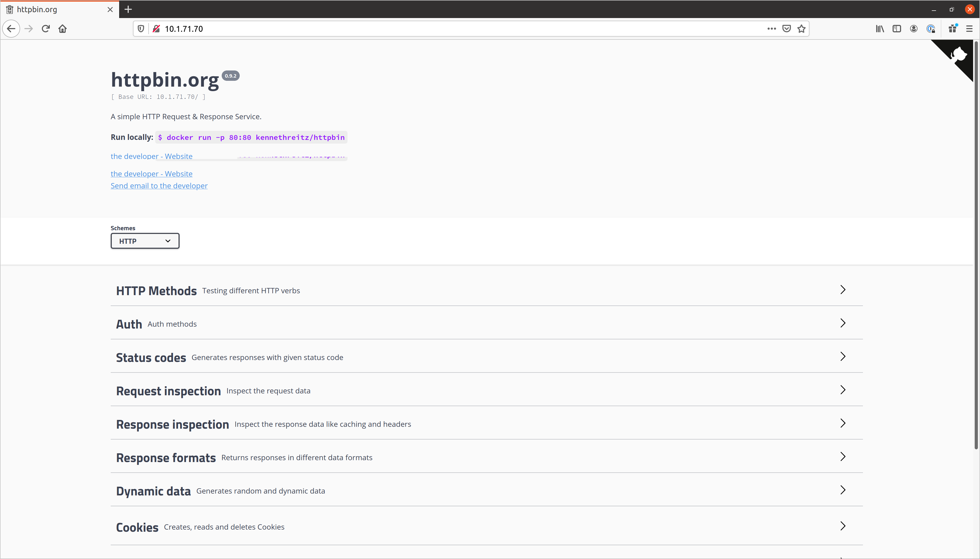Expand the Status codes section
The height and width of the screenshot is (559, 980).
151,357
